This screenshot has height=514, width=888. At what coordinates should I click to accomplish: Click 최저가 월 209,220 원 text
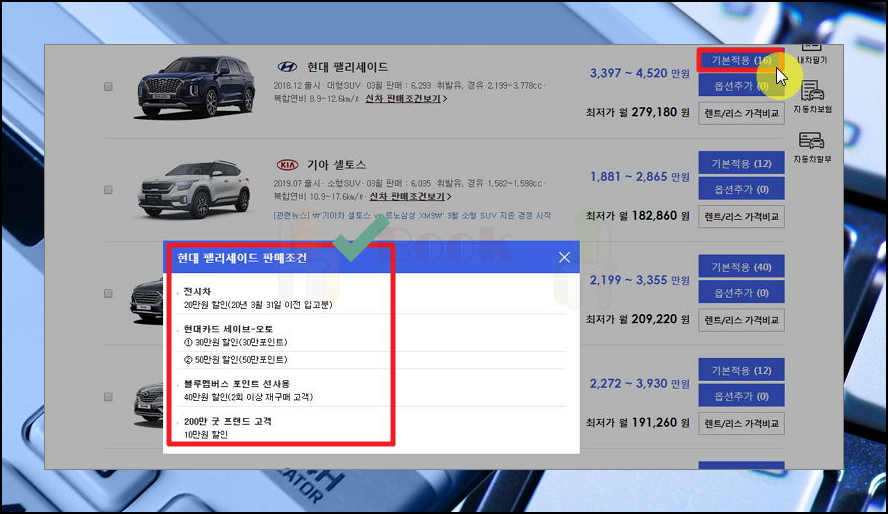point(638,319)
